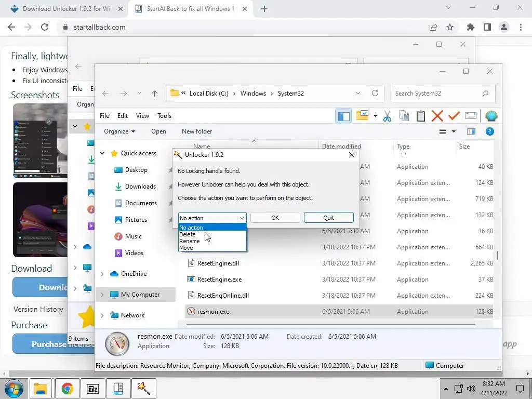
Task: Open 7-Zip from the taskbar
Action: pyautogui.click(x=93, y=389)
